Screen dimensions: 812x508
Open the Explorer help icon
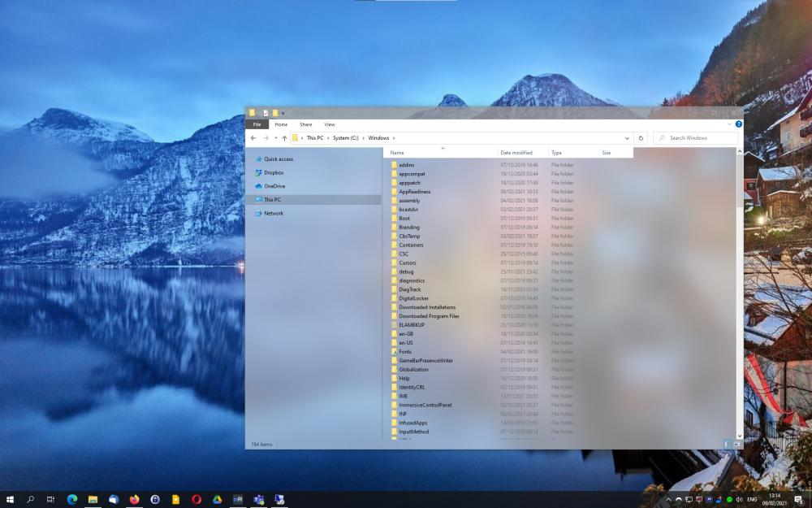click(x=738, y=124)
